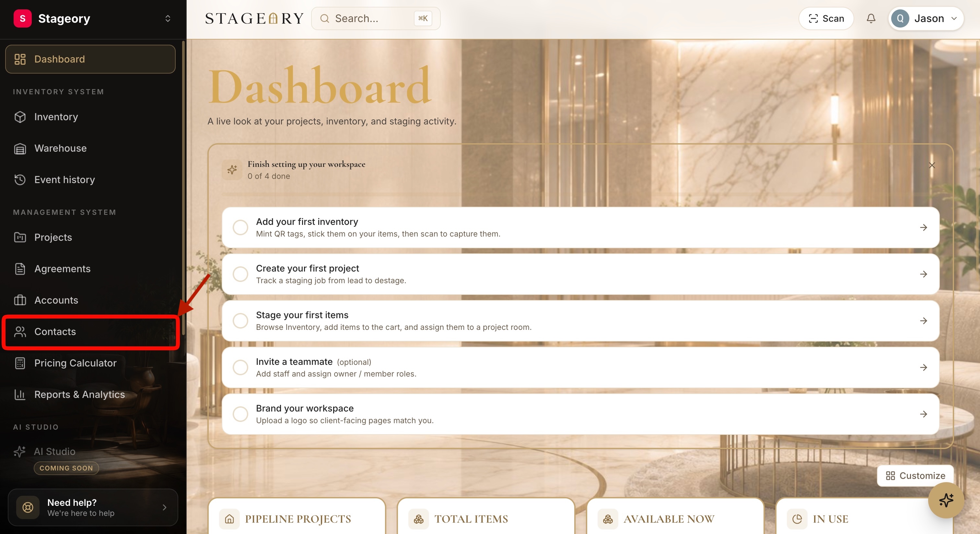Image resolution: width=980 pixels, height=534 pixels.
Task: Click the Warehouse building icon
Action: (20, 148)
